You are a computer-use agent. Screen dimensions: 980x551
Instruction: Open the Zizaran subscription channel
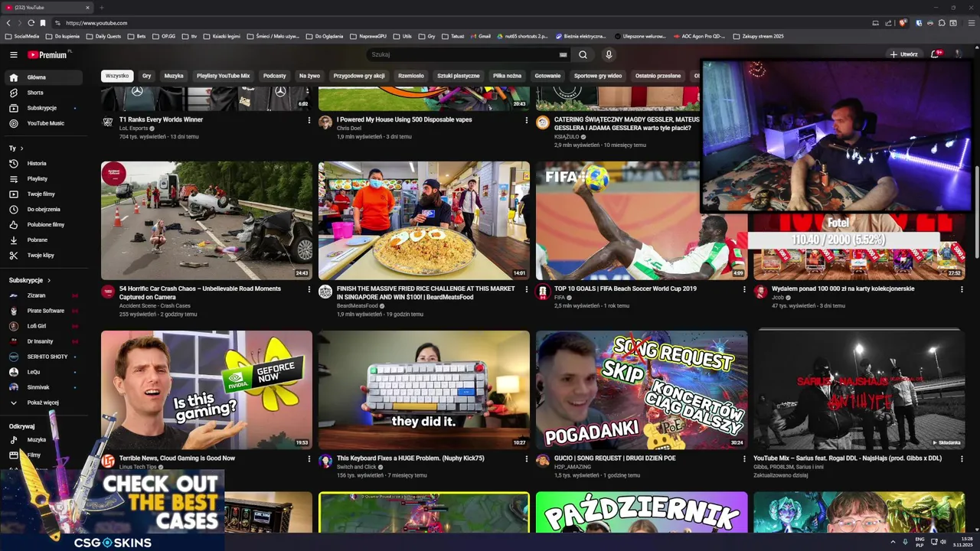click(44, 295)
